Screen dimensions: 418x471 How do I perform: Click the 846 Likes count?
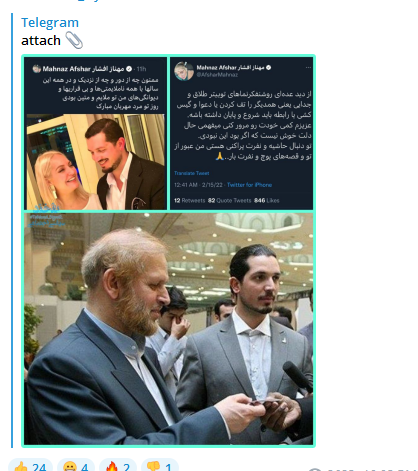(267, 201)
